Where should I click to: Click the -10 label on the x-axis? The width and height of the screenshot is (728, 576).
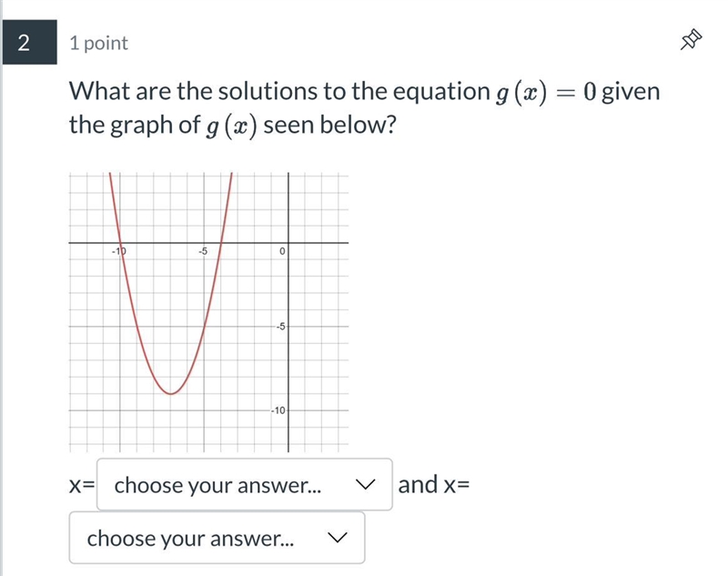point(118,251)
